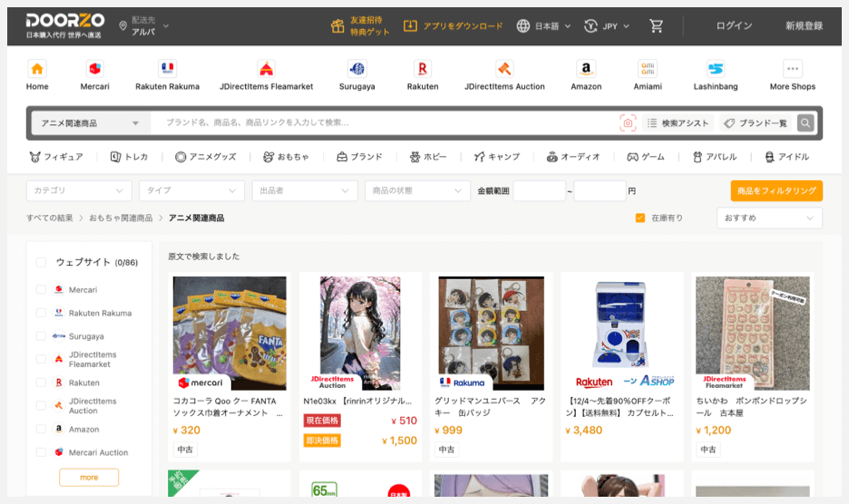Image resolution: width=849 pixels, height=504 pixels.
Task: Open the カテゴリ filter dropdown
Action: 79,190
